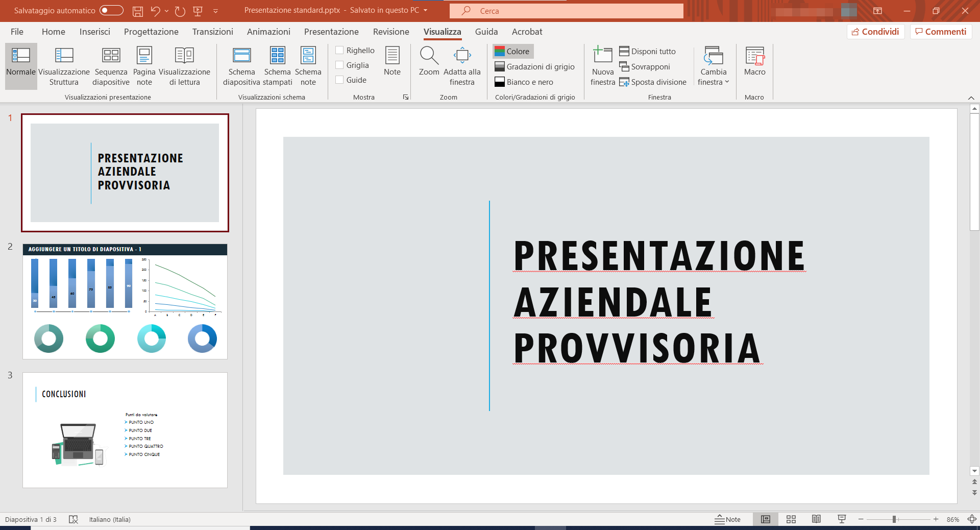Open Nuova finestra
Screen dimensions: 980x530
coord(602,66)
